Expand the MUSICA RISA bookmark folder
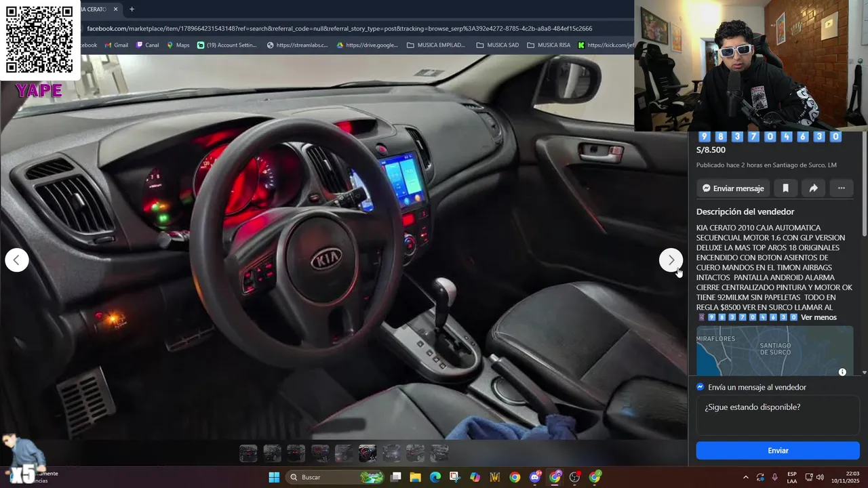 [x=549, y=45]
